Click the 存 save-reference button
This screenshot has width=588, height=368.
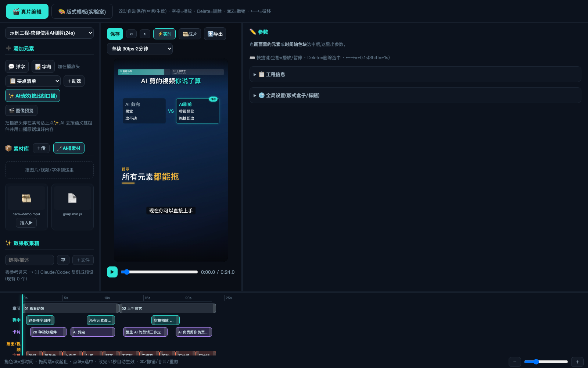[63, 260]
